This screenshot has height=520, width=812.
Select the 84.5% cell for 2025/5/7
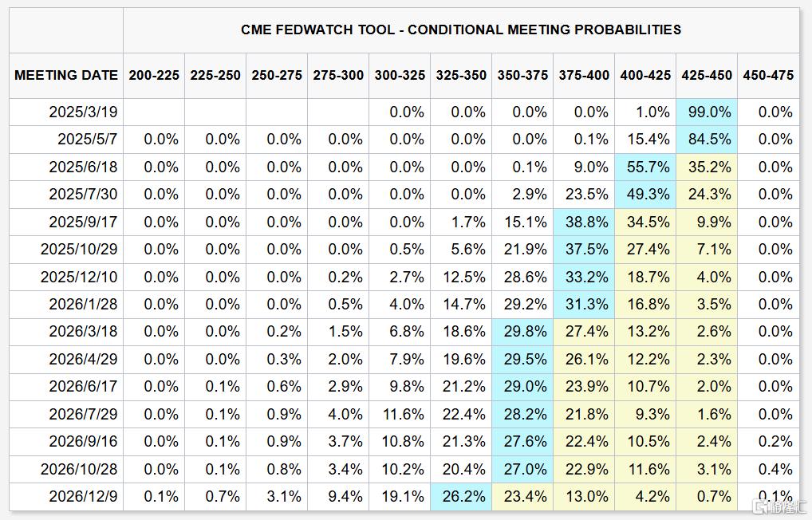tap(706, 140)
